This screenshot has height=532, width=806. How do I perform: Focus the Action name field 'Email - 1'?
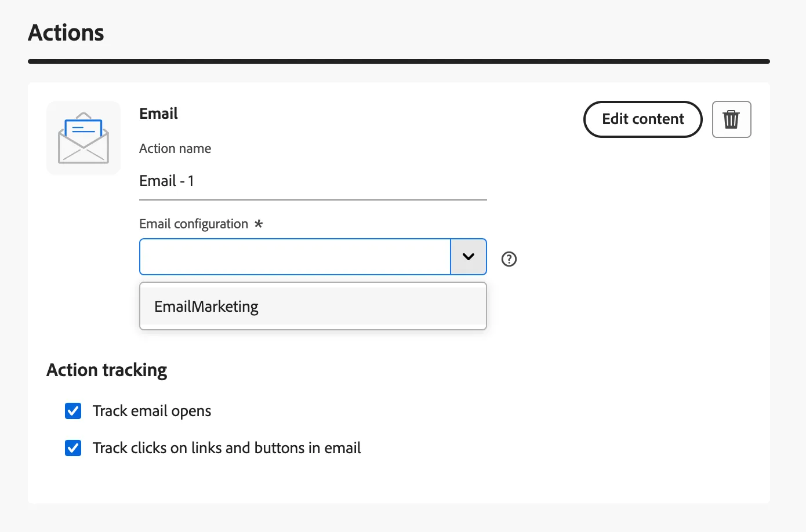[313, 181]
